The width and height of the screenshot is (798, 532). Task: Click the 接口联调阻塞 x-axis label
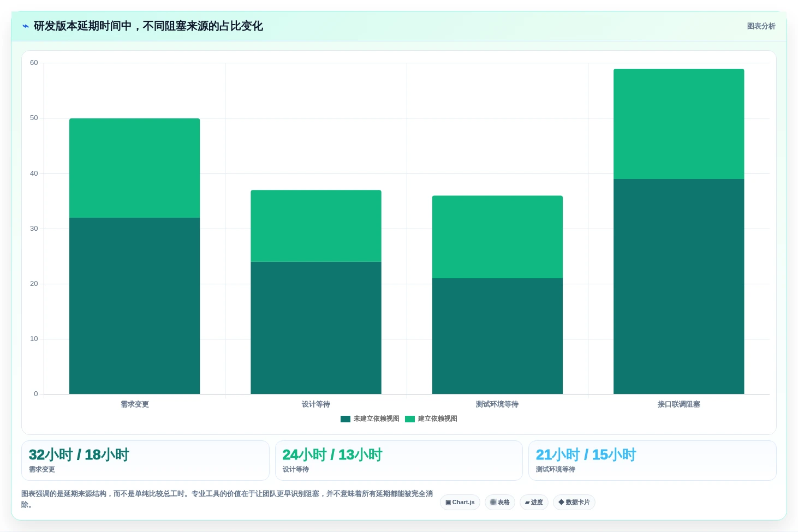[x=679, y=404]
